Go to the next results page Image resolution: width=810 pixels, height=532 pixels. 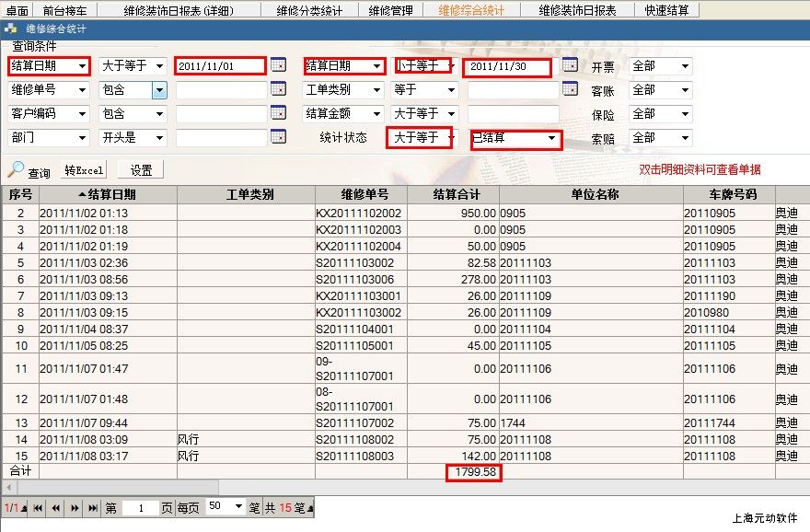[75, 507]
